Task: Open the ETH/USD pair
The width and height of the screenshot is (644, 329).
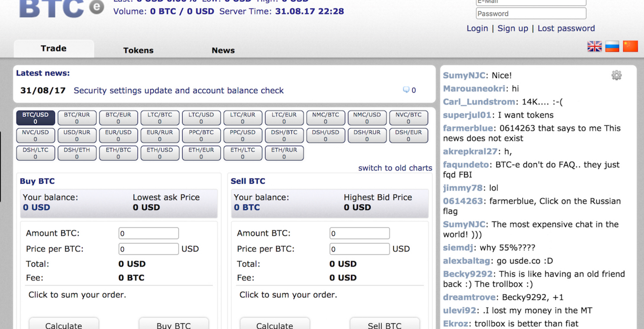Action: click(x=160, y=153)
